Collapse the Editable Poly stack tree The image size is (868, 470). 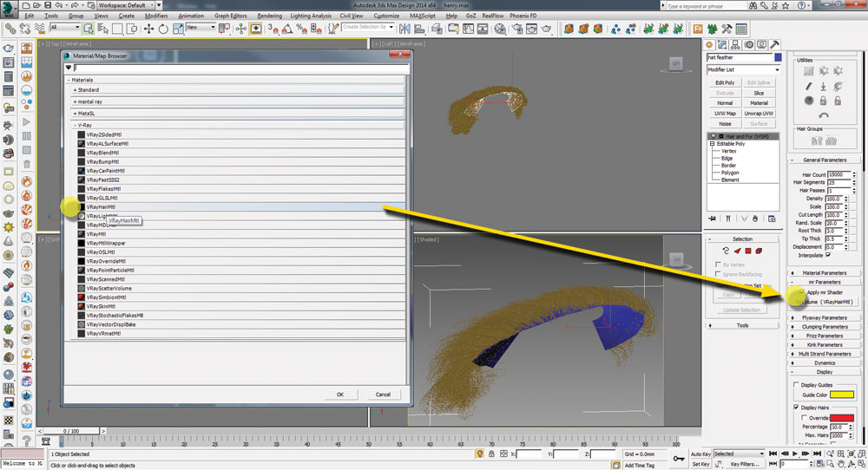pos(713,144)
